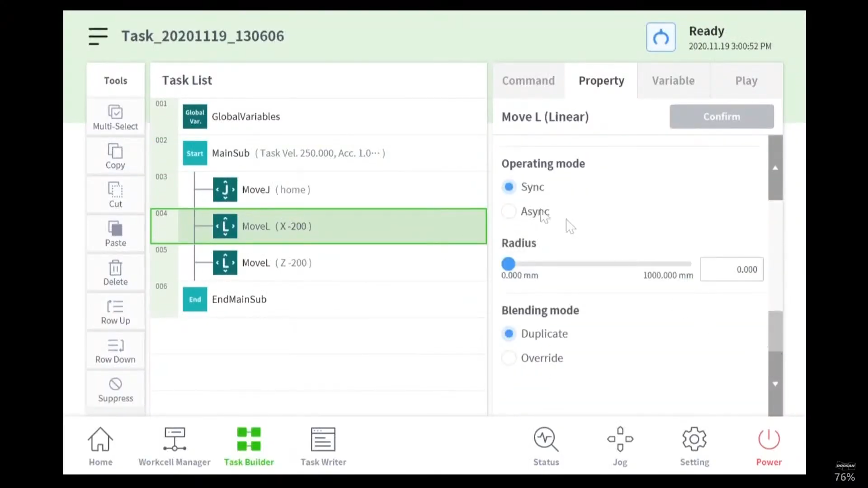Click the property panel scroll-down arrow
The width and height of the screenshot is (868, 488).
click(x=775, y=384)
